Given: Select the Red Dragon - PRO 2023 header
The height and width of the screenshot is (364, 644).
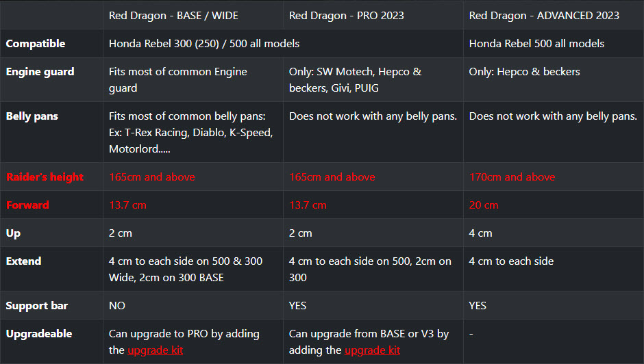Looking at the screenshot, I should tap(346, 16).
